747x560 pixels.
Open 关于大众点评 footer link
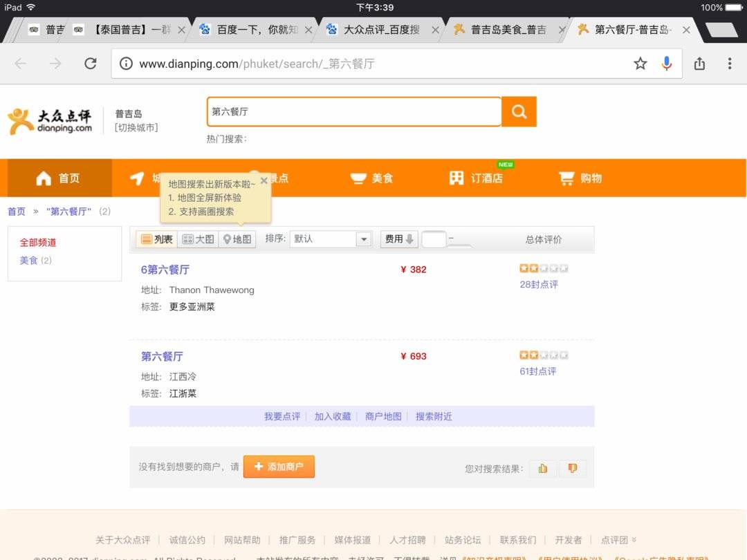[123, 540]
